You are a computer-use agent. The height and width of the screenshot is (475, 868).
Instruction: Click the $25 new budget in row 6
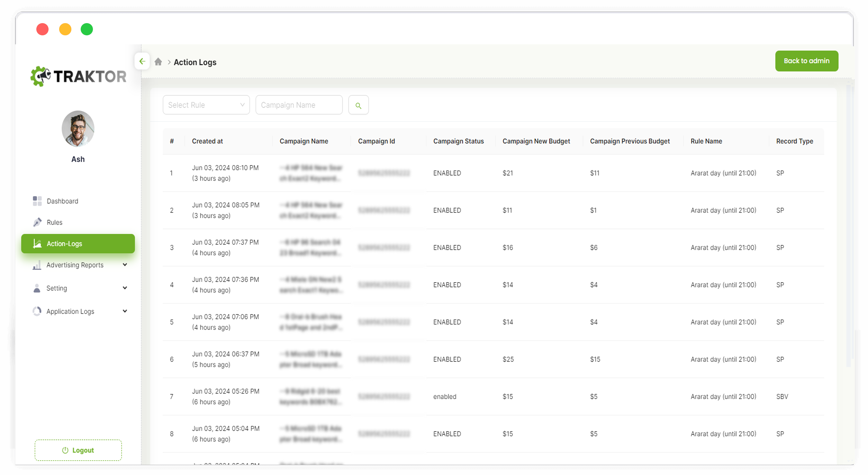[x=508, y=359]
